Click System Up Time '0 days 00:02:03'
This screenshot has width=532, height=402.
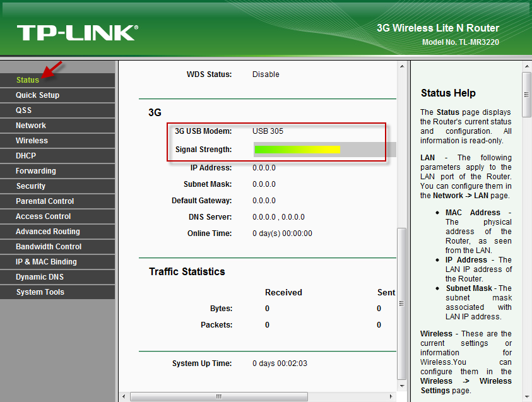[280, 364]
